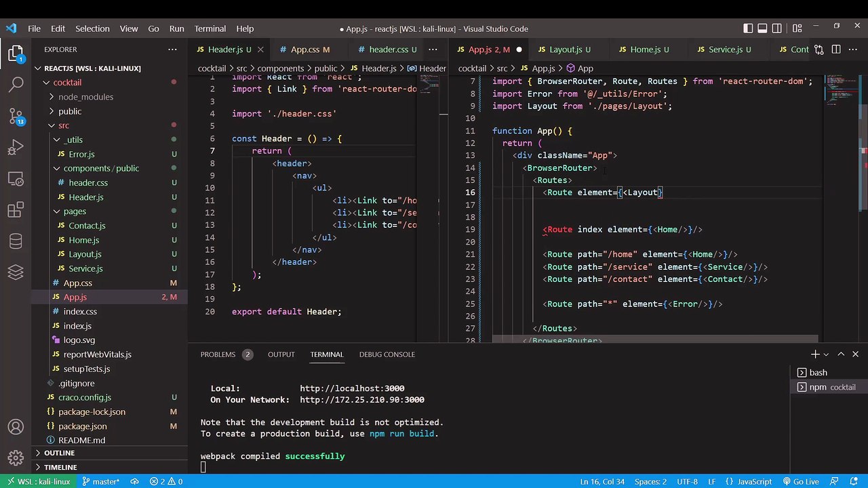Screen dimensions: 868x488
Task: Click the VS Code logo icon
Action: point(11,28)
